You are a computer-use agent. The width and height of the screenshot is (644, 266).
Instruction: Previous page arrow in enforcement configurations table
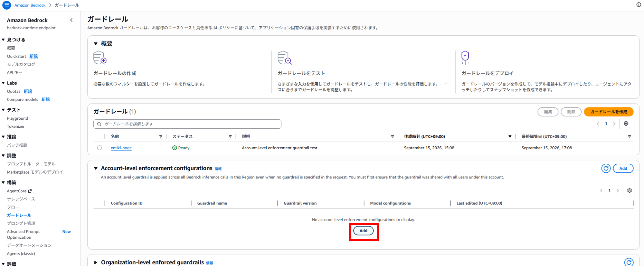[601, 191]
